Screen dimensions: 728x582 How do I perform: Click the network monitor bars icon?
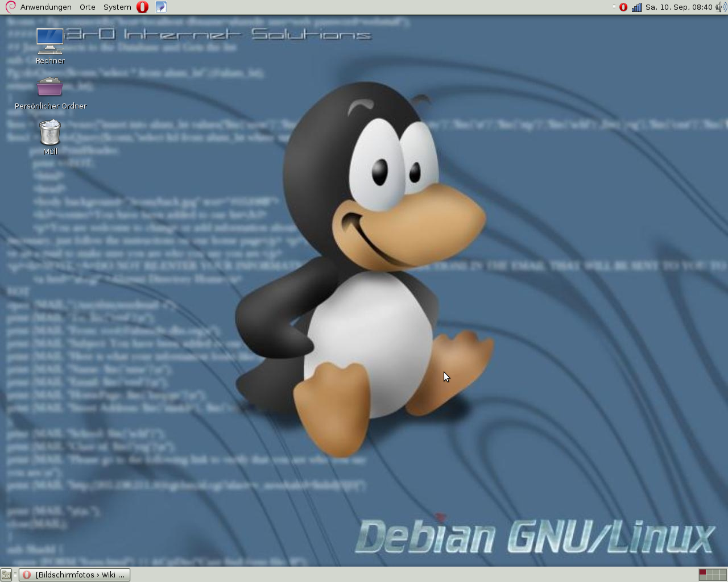coord(636,7)
